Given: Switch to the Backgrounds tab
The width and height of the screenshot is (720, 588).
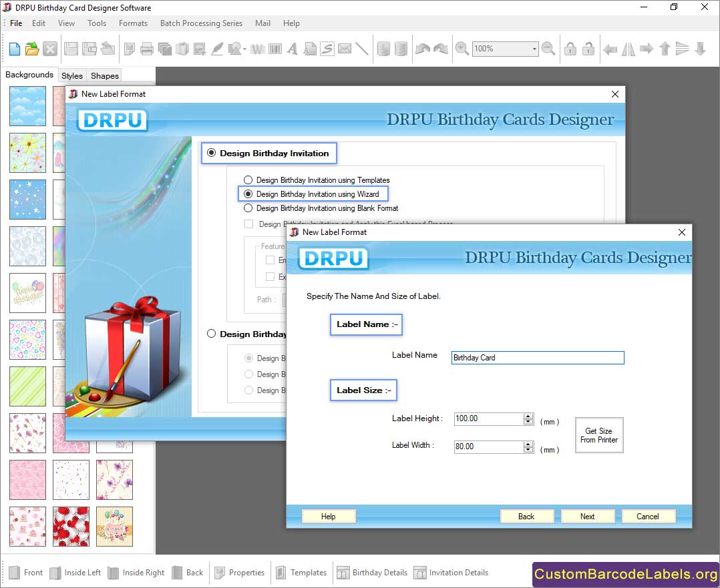Looking at the screenshot, I should click(29, 74).
